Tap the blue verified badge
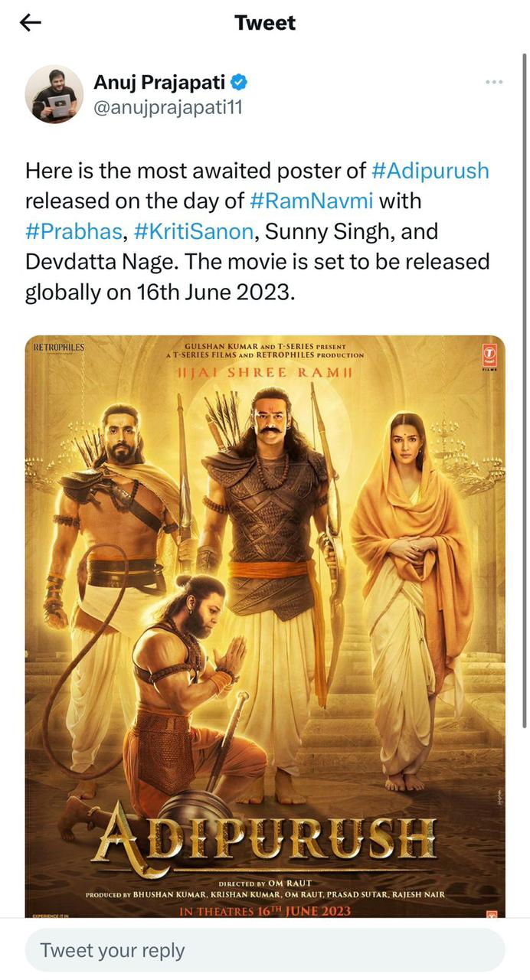 239,82
